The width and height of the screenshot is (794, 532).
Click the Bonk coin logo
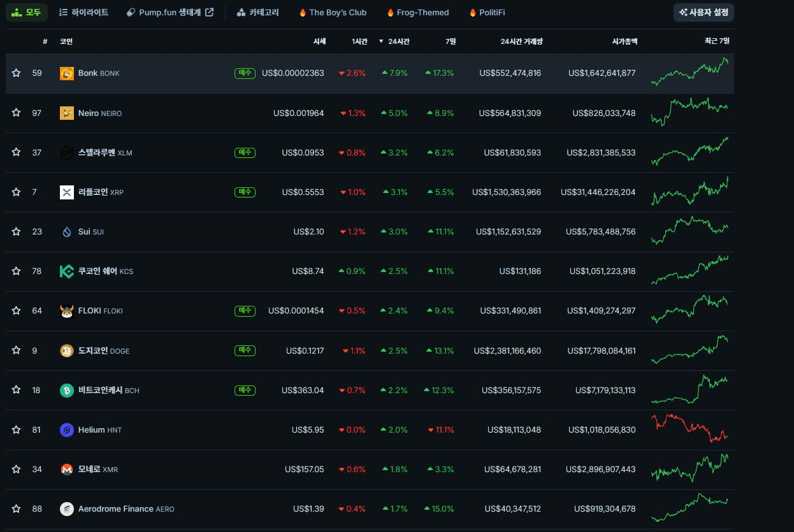[x=67, y=73]
